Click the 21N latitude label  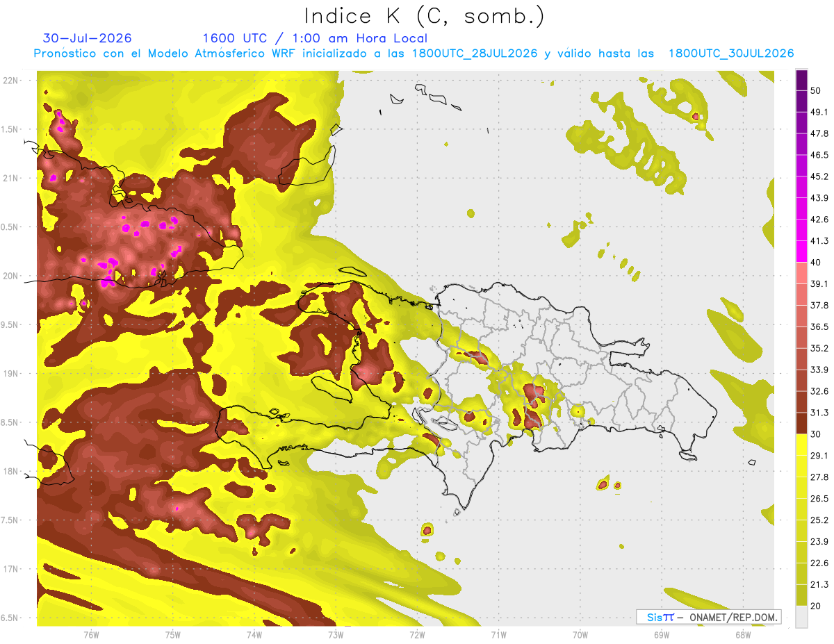(x=11, y=178)
